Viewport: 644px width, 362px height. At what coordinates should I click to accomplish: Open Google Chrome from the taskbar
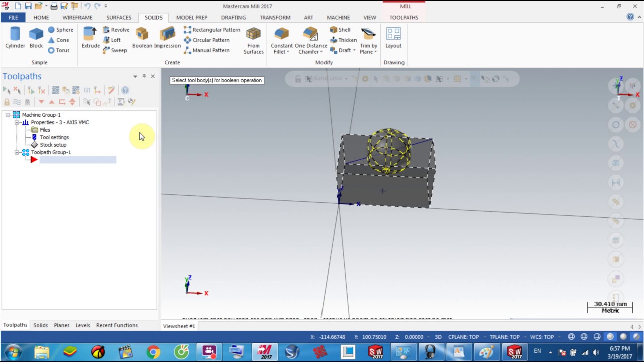point(153,352)
